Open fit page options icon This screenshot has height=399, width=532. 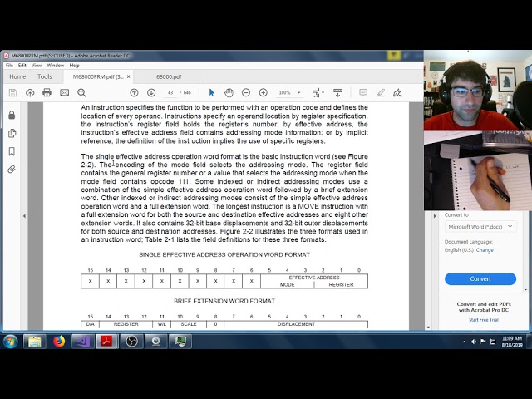[x=318, y=92]
